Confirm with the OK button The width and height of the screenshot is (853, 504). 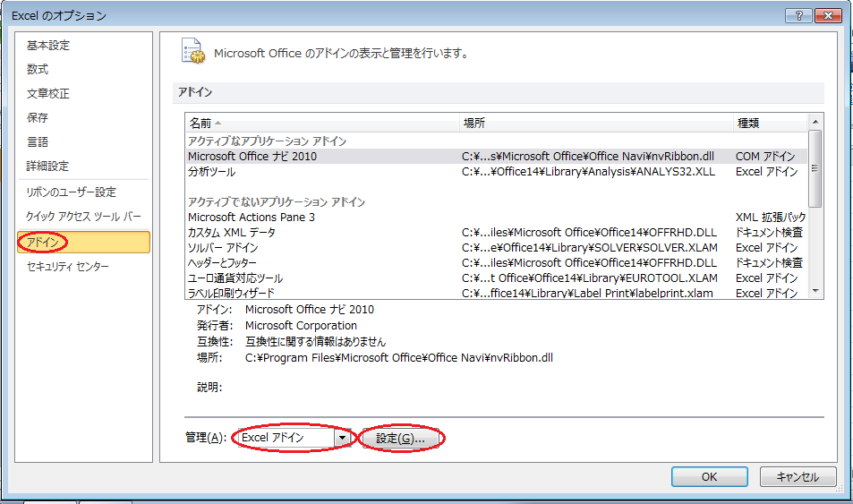[x=710, y=477]
